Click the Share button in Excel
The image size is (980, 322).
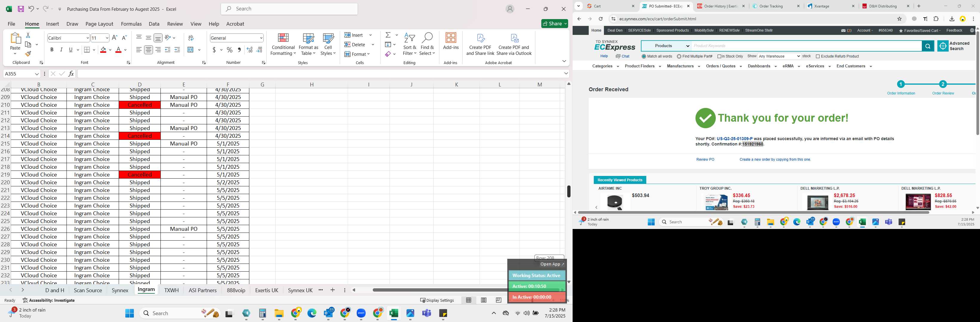click(554, 24)
